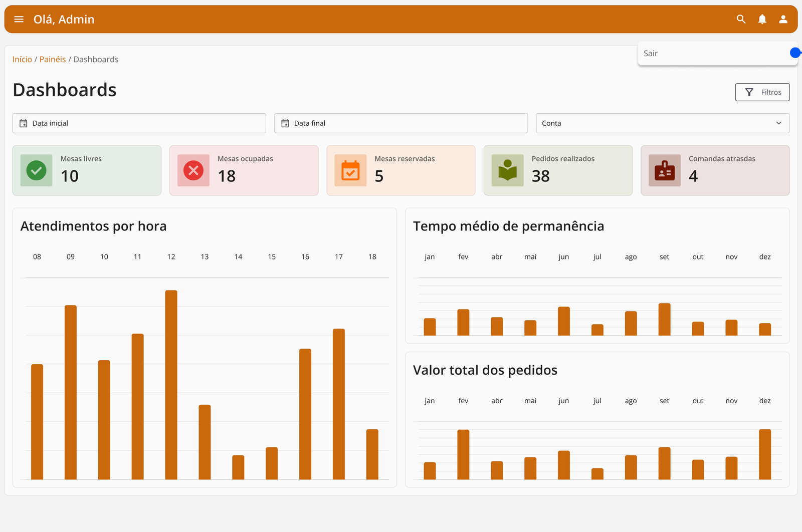Click the Comandas atrasadas badge icon
Viewport: 802px width, 532px height.
(665, 171)
